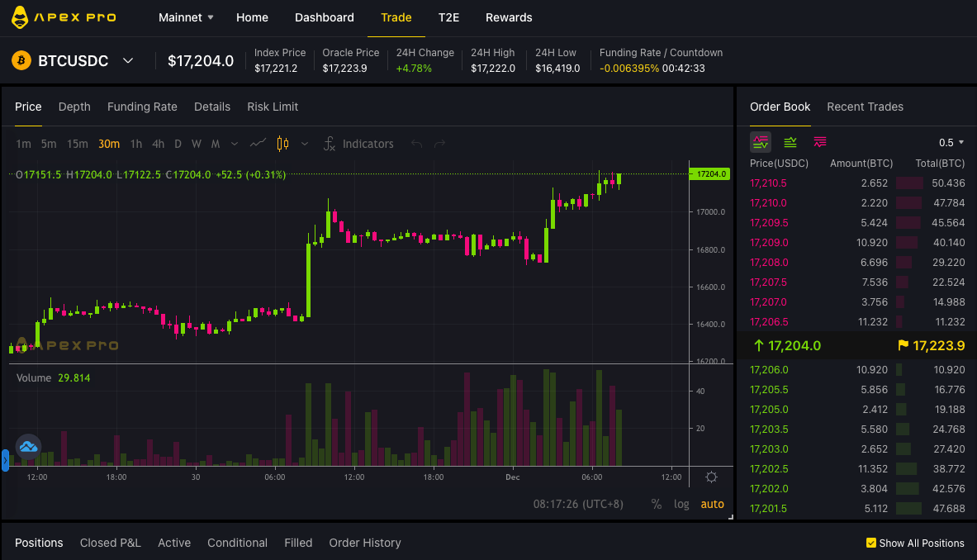Image resolution: width=977 pixels, height=560 pixels.
Task: Select the 15m timeframe
Action: tap(78, 144)
